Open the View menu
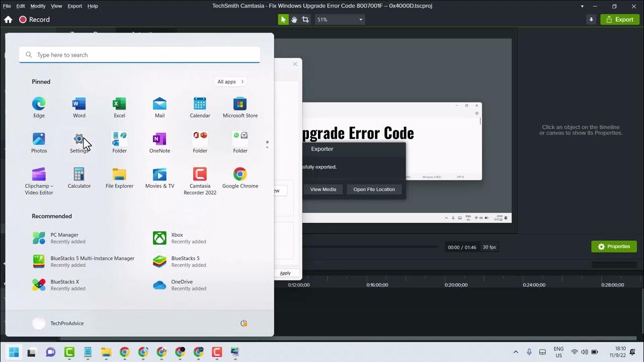The height and width of the screenshot is (362, 644). click(x=57, y=6)
